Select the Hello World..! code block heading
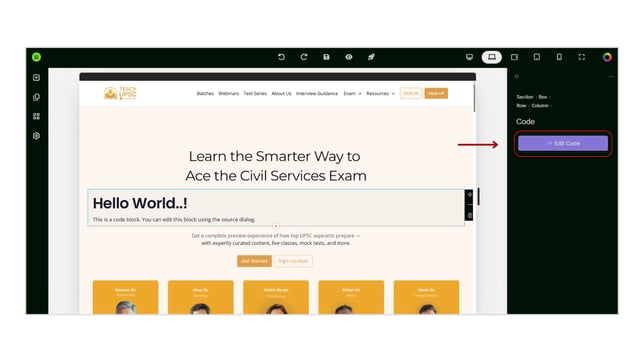The width and height of the screenshot is (644, 362). click(x=140, y=203)
